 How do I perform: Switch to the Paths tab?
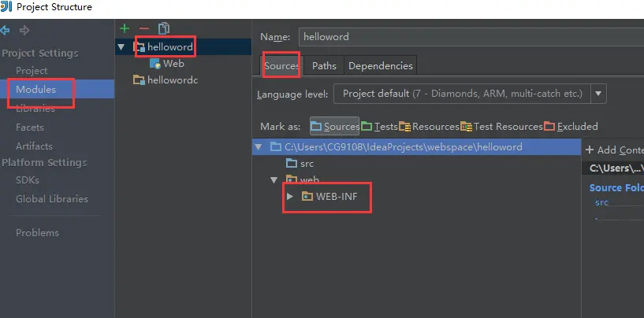tap(324, 65)
